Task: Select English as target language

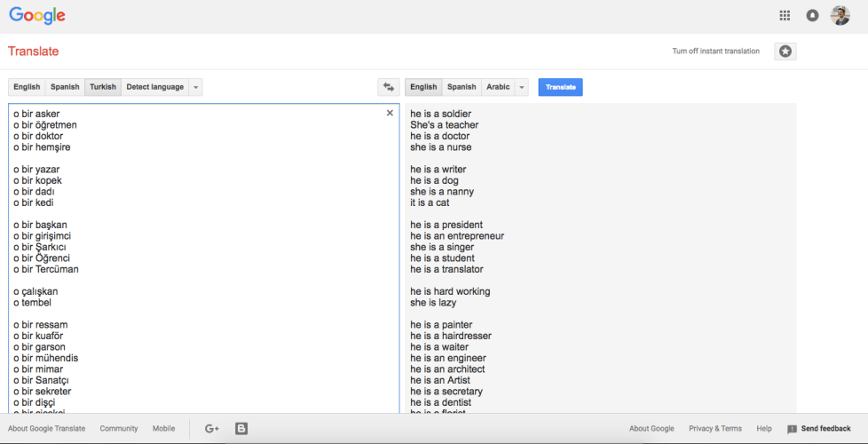Action: tap(423, 87)
